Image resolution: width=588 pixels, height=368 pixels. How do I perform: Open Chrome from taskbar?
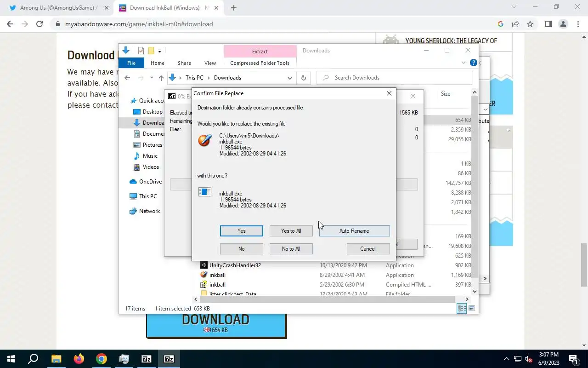(102, 359)
